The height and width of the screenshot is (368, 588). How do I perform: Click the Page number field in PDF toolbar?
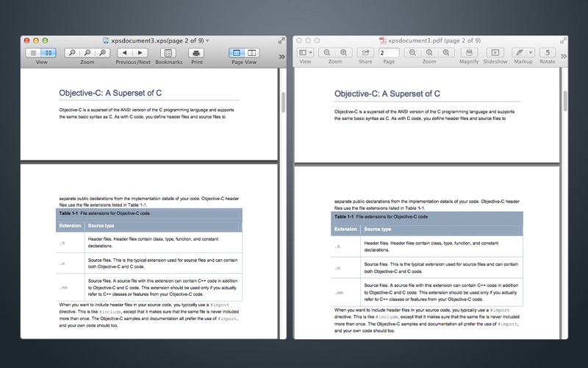point(389,52)
